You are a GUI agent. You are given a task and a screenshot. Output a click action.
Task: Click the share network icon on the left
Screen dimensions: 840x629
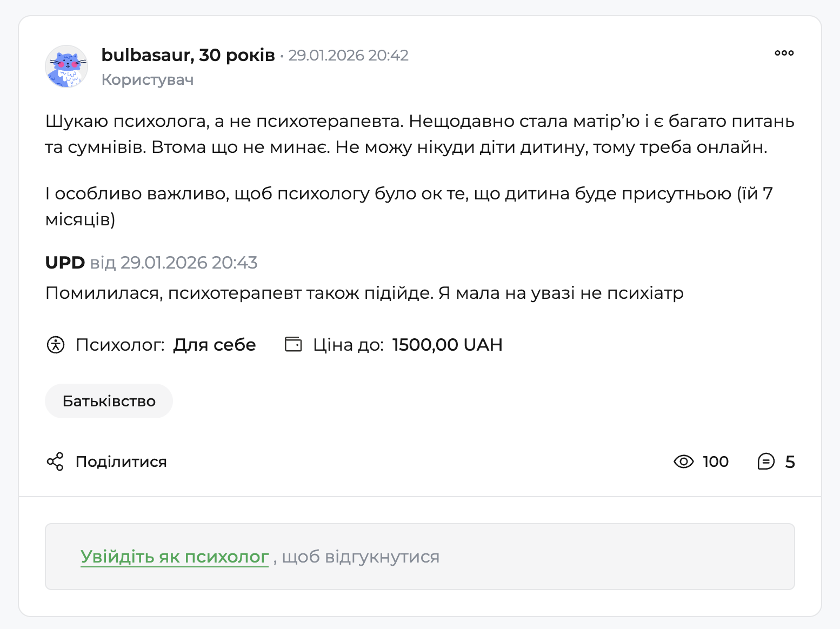(55, 461)
